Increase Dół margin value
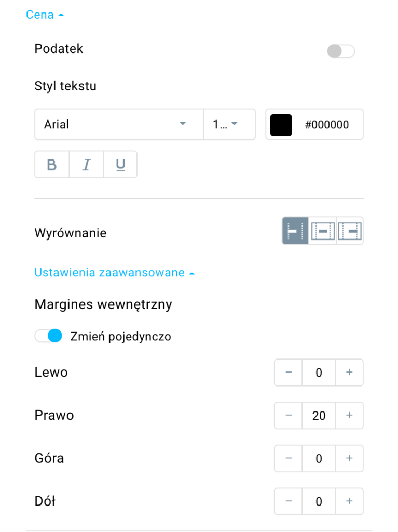The width and height of the screenshot is (398, 532). (x=349, y=501)
